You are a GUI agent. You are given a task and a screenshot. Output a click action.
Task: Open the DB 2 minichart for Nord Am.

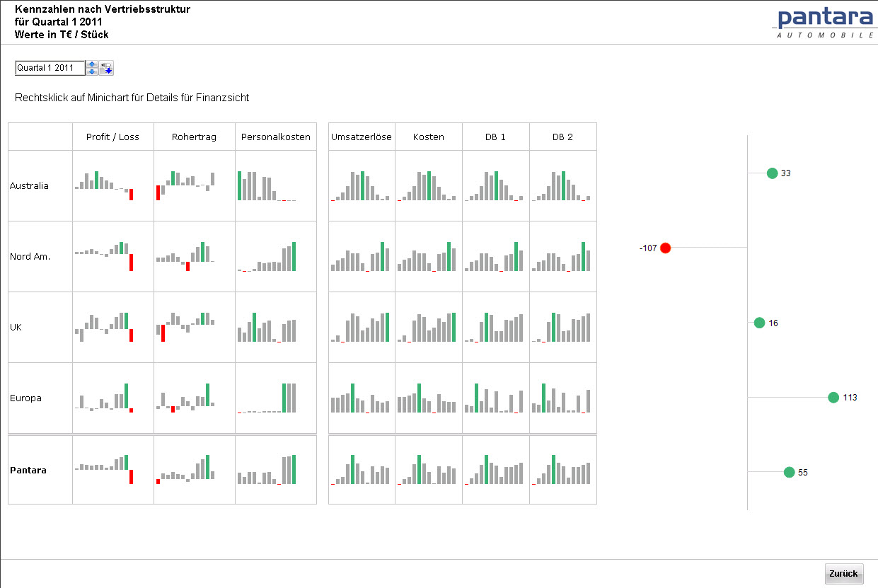(562, 255)
